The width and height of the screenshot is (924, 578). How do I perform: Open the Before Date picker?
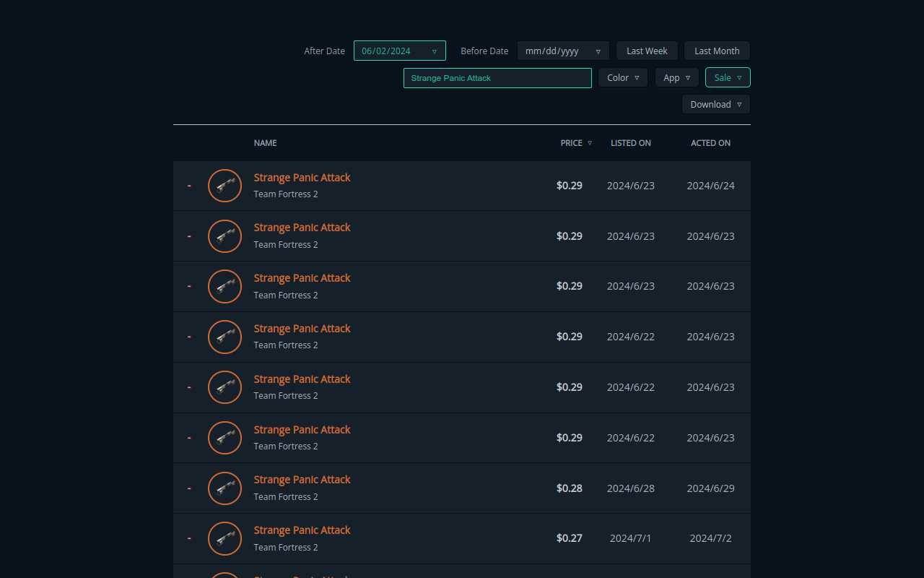(562, 51)
